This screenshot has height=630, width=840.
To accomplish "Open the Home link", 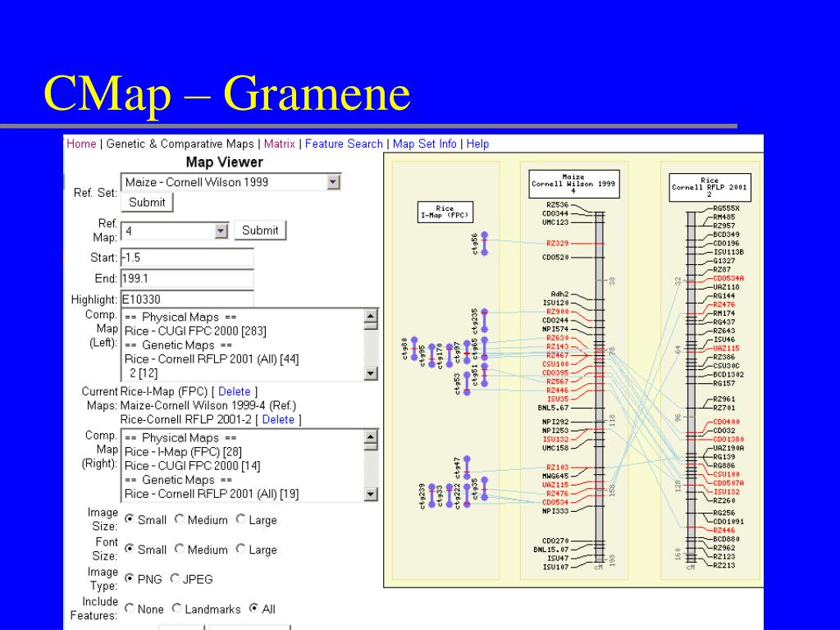I will click(x=81, y=144).
